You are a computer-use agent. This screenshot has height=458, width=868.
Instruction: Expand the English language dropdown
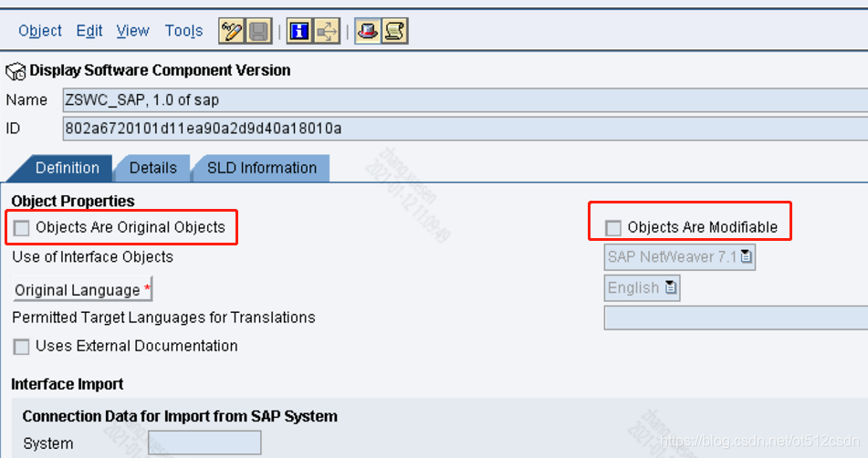click(643, 288)
